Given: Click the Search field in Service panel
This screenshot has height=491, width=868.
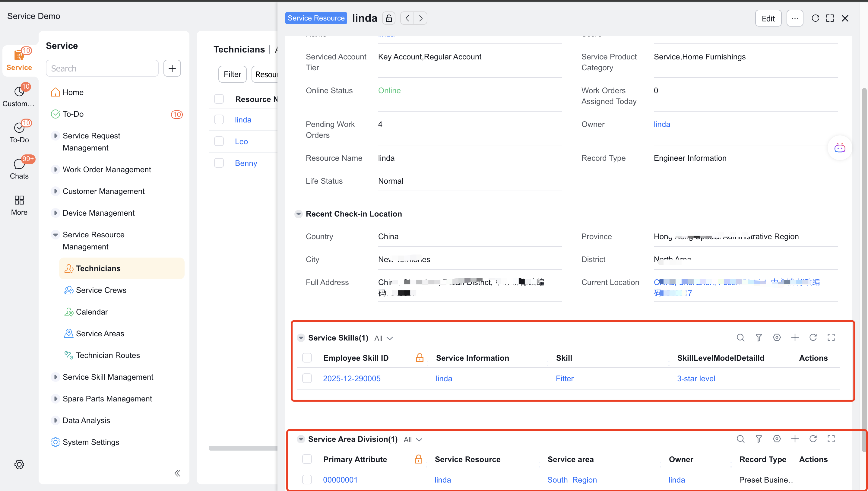Looking at the screenshot, I should pos(102,68).
